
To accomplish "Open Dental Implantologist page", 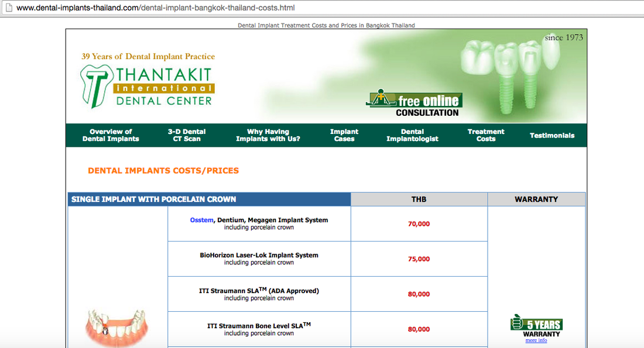I will [412, 136].
